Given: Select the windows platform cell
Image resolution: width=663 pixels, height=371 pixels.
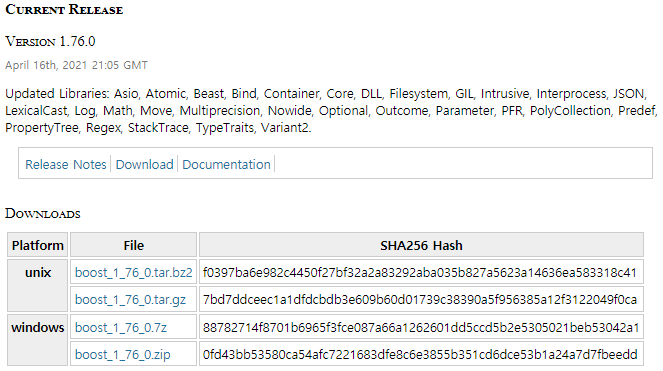Looking at the screenshot, I should 38,340.
